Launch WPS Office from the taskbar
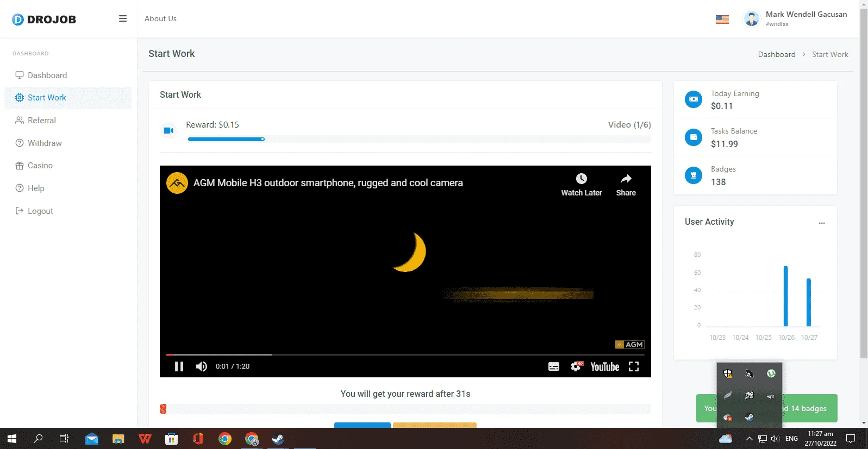Screen dimensions: 868x449 pos(145,439)
